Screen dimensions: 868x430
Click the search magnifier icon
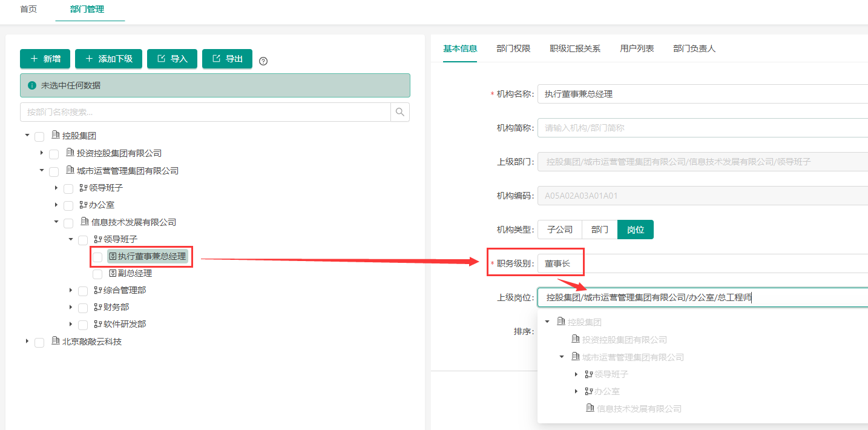tap(400, 112)
